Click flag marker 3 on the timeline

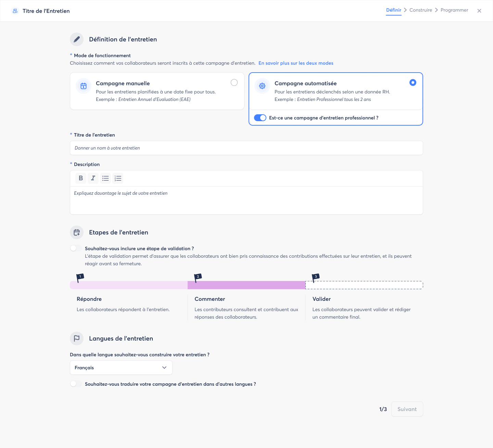click(x=315, y=278)
